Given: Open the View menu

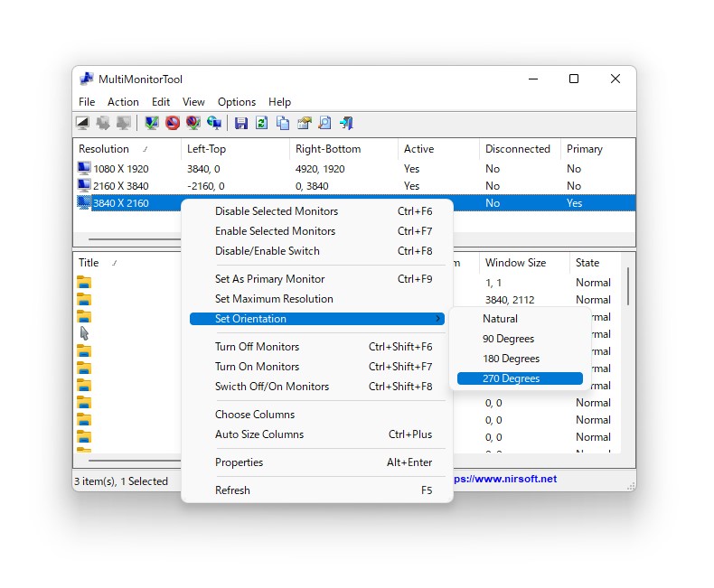Looking at the screenshot, I should [193, 102].
